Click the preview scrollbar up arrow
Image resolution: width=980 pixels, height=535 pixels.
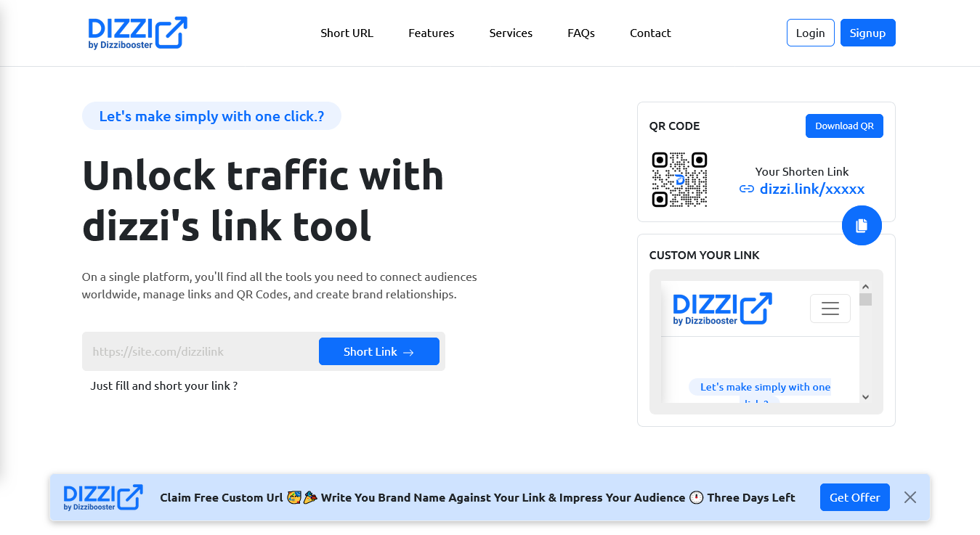coord(865,287)
